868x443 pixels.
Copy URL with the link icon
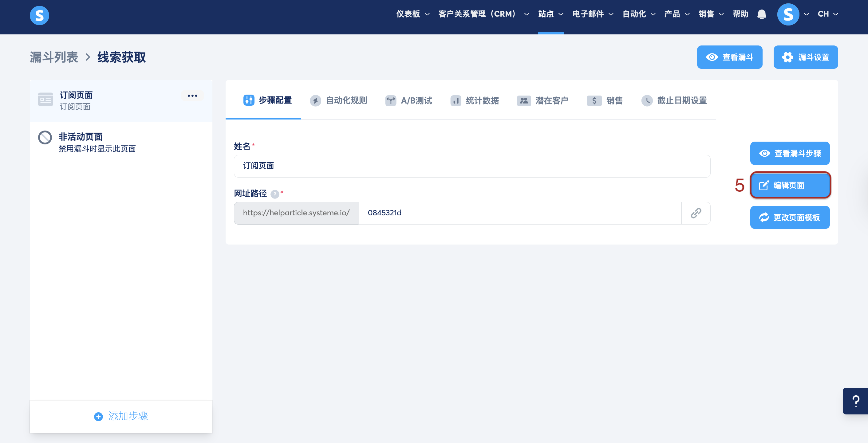[x=696, y=213]
